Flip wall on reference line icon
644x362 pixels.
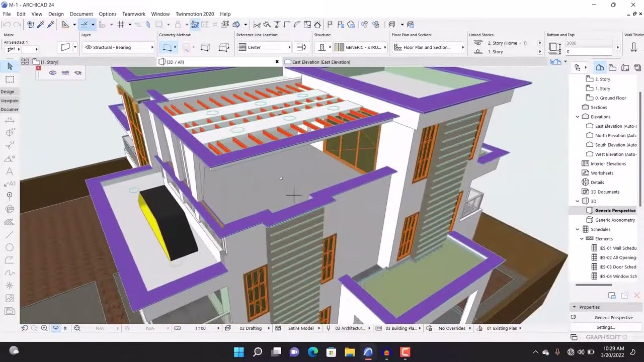point(301,47)
